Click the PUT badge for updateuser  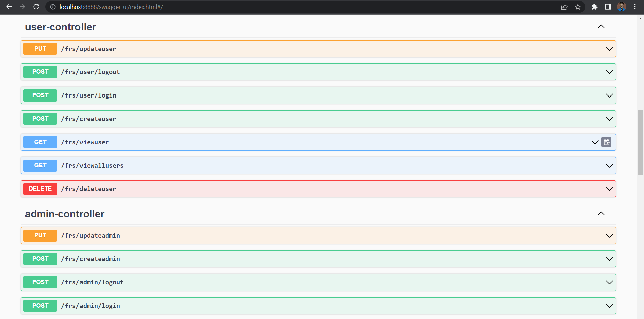[x=40, y=49]
